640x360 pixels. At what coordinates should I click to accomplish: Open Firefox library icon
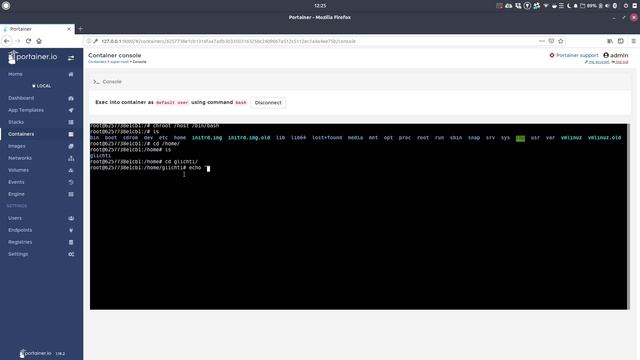point(610,41)
